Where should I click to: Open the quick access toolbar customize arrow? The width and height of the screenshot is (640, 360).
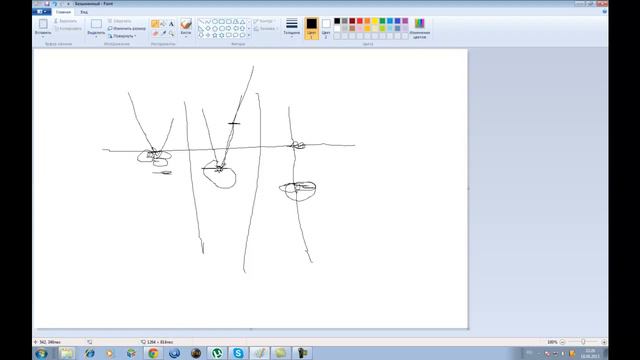click(x=68, y=4)
